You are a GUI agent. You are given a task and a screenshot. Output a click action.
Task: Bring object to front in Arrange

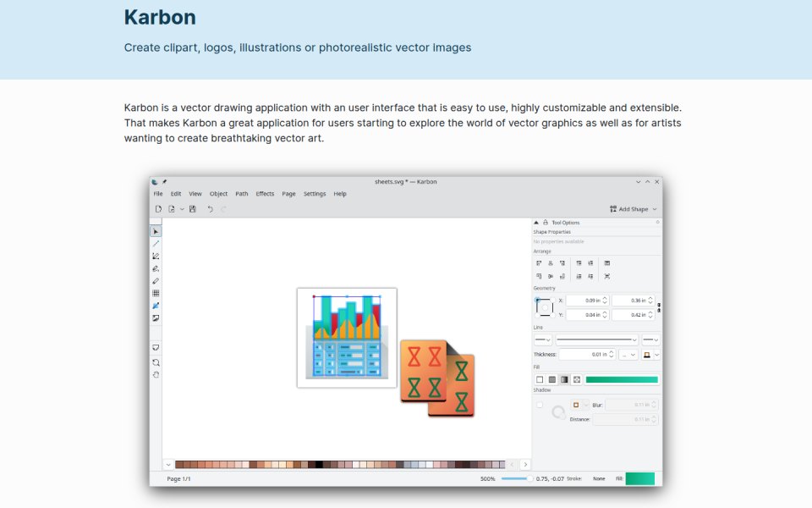point(579,263)
